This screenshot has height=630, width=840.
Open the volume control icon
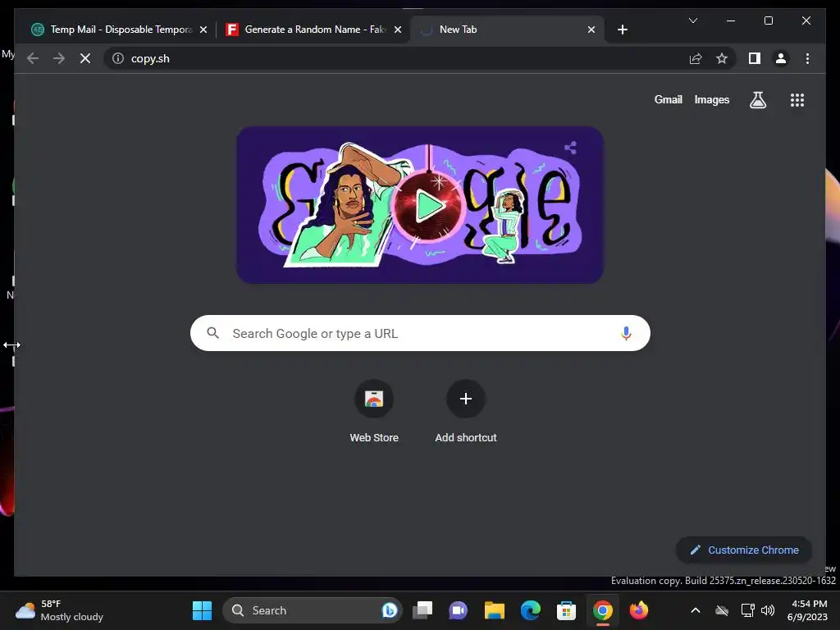point(768,610)
